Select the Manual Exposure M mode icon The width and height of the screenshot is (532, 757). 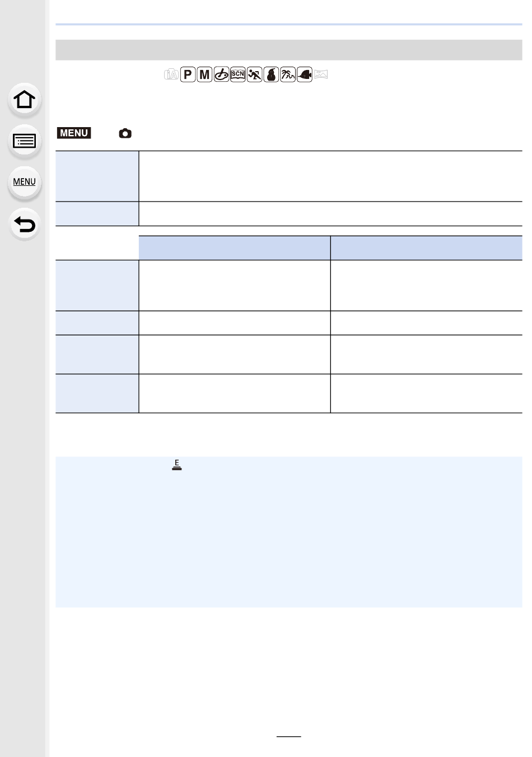point(204,74)
